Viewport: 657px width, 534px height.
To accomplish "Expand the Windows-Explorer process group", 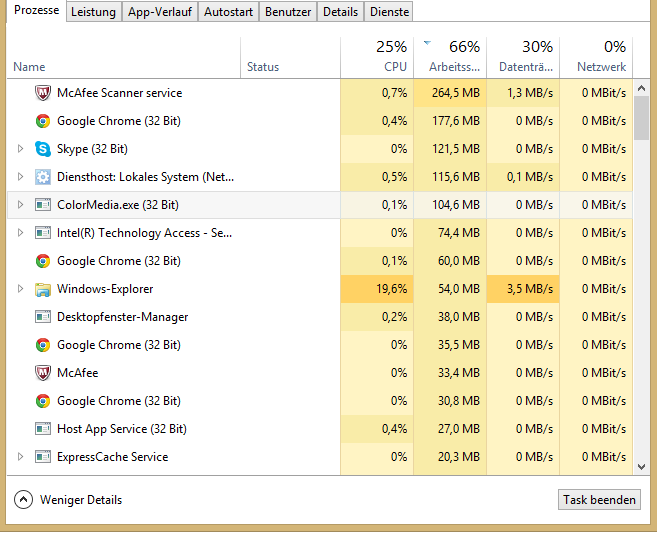I will (20, 288).
